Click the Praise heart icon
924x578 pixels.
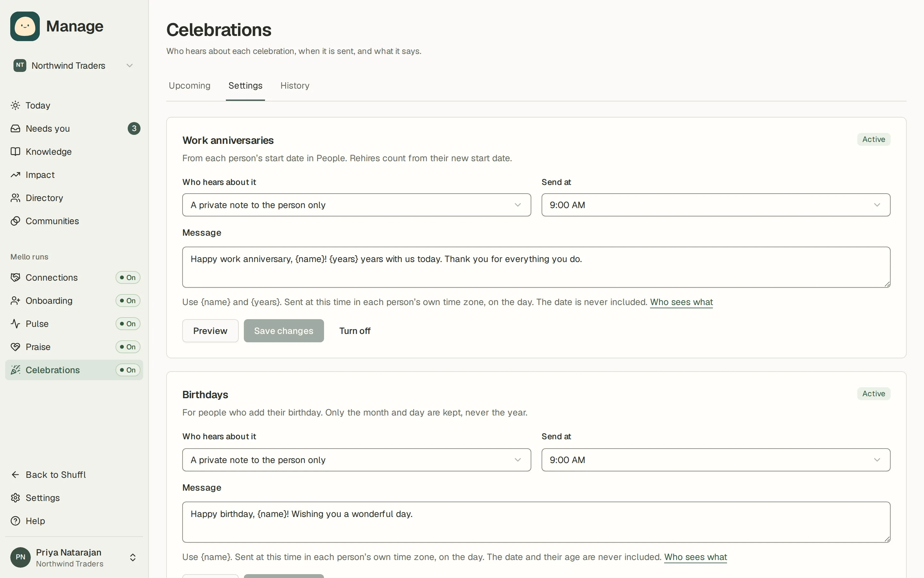[x=15, y=347]
